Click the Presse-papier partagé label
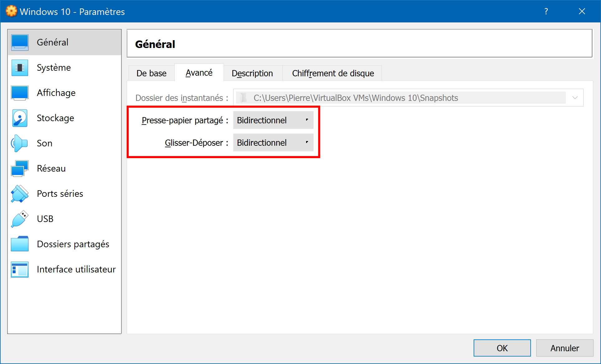The height and width of the screenshot is (364, 601). [185, 120]
